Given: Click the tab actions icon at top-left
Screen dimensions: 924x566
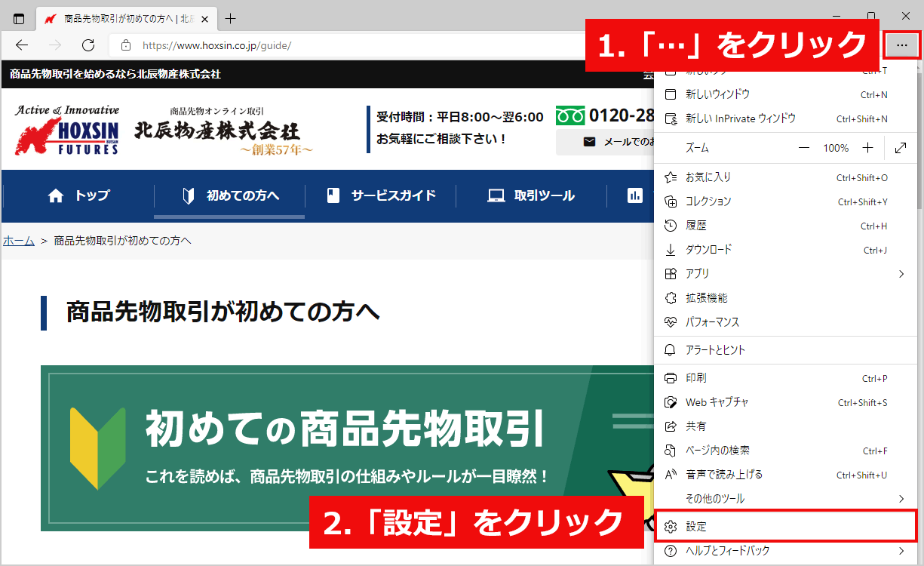Looking at the screenshot, I should [19, 18].
